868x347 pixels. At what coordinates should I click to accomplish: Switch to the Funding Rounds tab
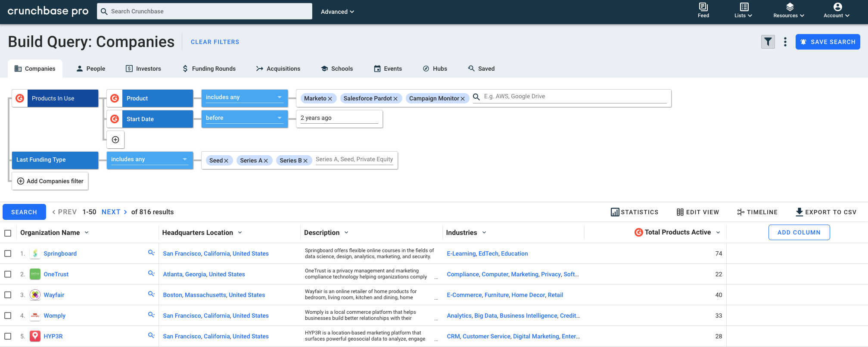[209, 69]
